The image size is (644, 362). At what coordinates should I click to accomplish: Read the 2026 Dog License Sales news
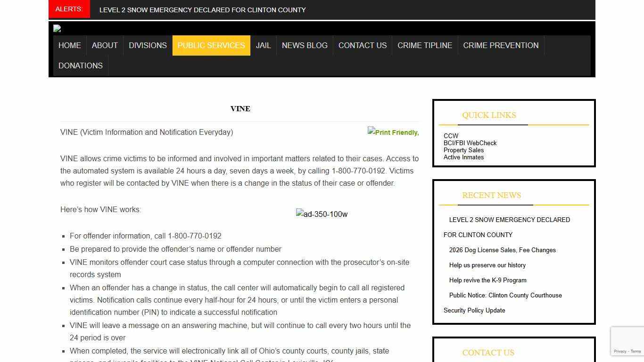(502, 250)
